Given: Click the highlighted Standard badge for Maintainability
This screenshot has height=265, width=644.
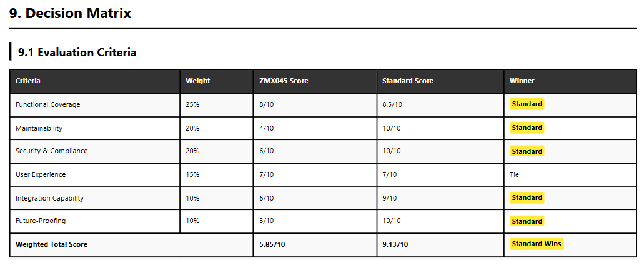Looking at the screenshot, I should coord(527,127).
